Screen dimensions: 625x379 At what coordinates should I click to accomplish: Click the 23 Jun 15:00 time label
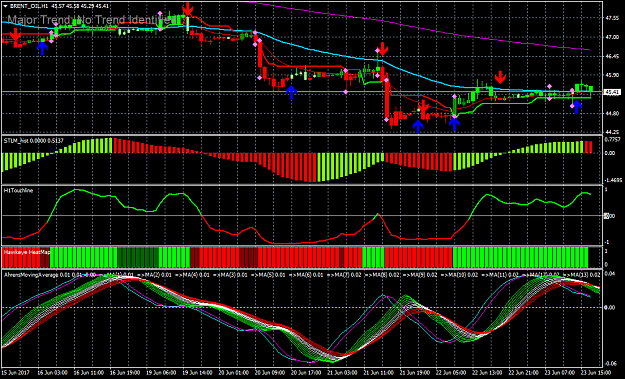596,373
